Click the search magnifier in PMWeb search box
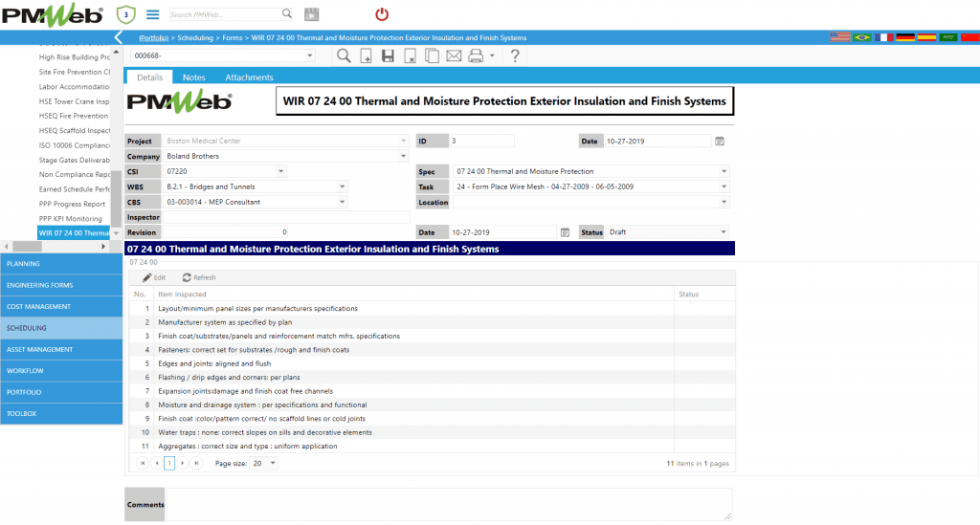 coord(286,13)
